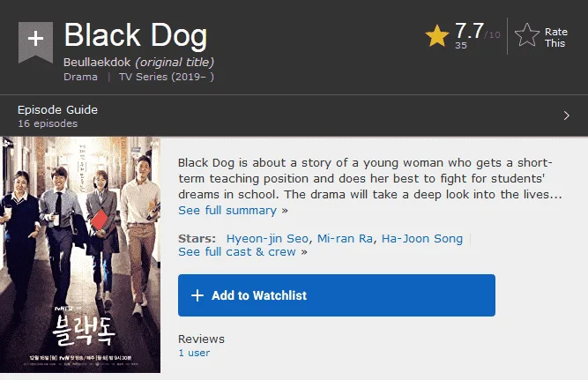Open the 1 user review link

click(x=194, y=353)
